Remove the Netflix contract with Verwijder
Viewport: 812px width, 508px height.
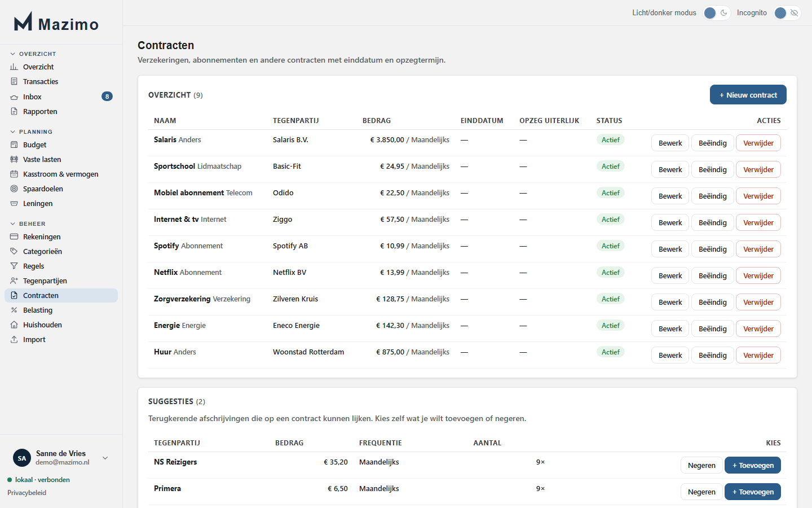(758, 275)
